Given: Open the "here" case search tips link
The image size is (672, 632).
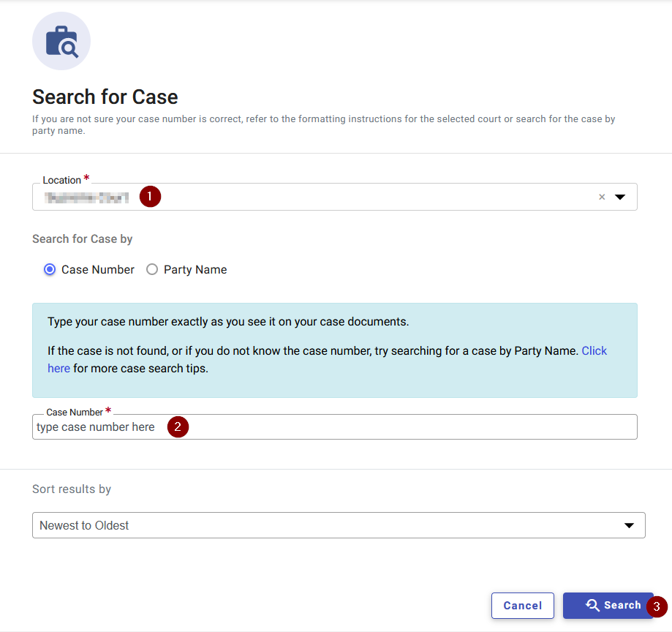Looking at the screenshot, I should 58,369.
